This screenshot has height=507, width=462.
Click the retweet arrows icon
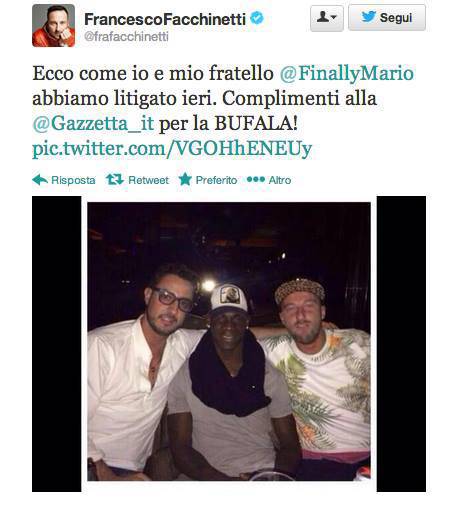(x=115, y=180)
